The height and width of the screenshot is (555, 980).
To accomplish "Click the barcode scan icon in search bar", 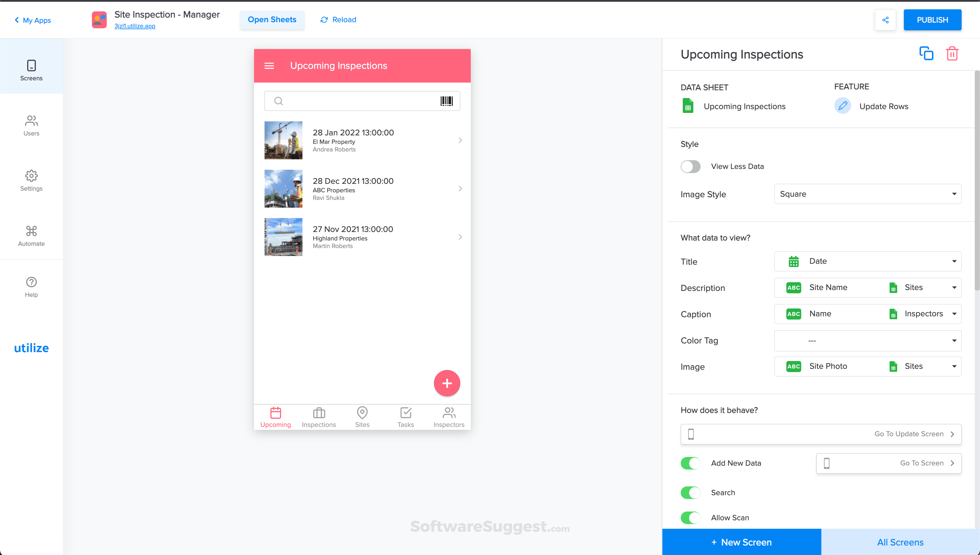I will (447, 101).
